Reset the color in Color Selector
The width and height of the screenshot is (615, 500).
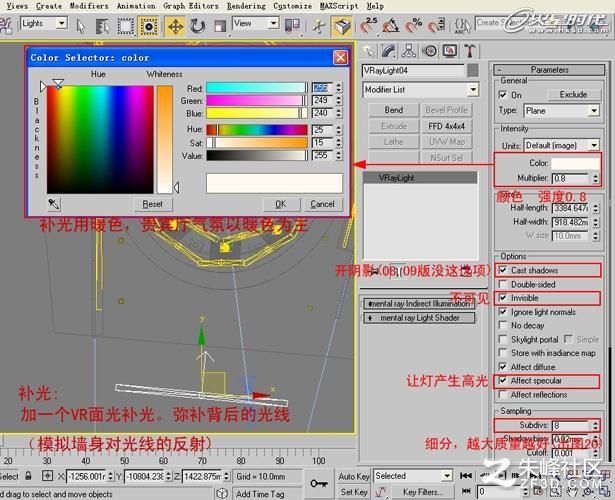(x=153, y=204)
